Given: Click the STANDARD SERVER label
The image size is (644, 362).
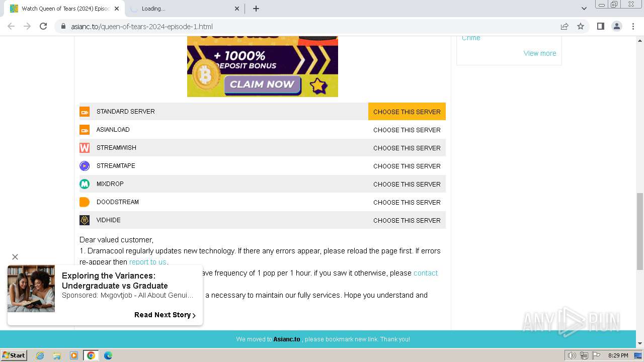Looking at the screenshot, I should point(126,112).
